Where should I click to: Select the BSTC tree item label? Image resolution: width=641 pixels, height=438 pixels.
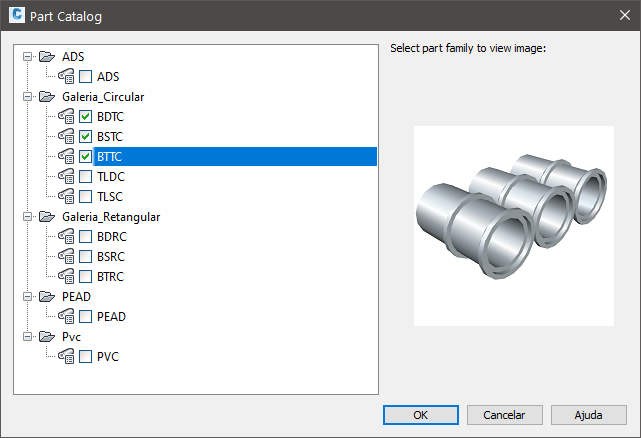(x=110, y=137)
